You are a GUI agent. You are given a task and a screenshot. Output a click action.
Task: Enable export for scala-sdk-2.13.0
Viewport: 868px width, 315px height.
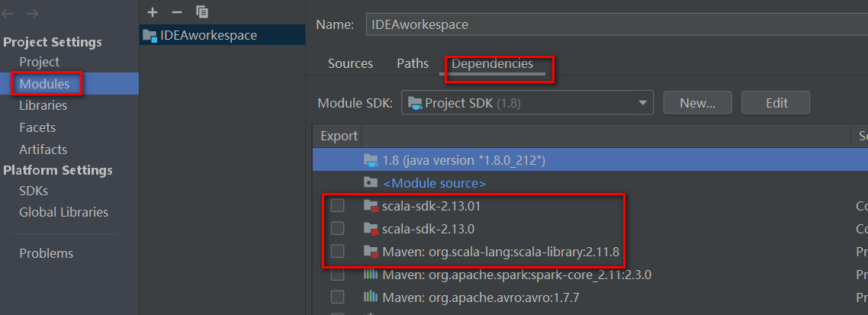(337, 228)
